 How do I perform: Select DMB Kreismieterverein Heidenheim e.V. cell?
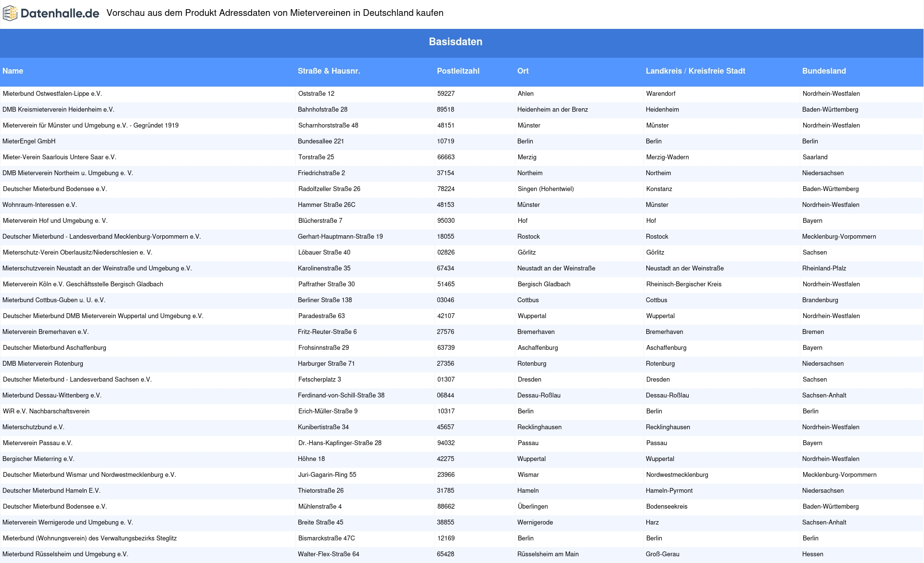pos(58,110)
